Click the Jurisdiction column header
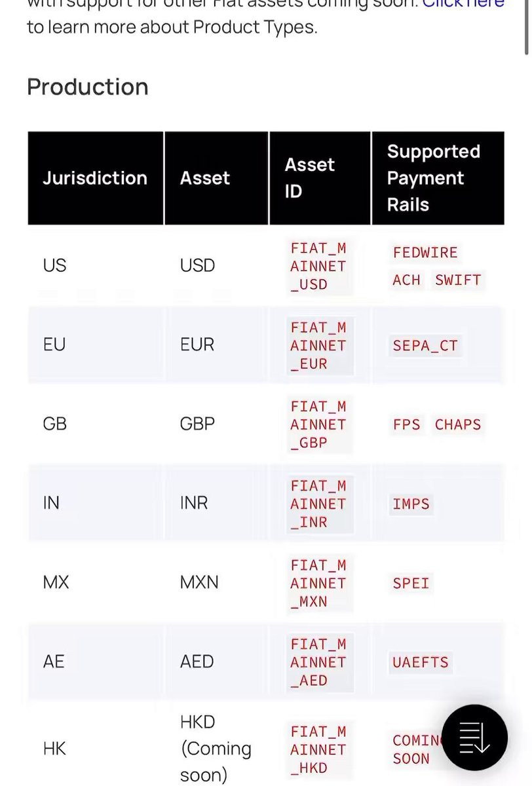The height and width of the screenshot is (786, 532). click(95, 178)
